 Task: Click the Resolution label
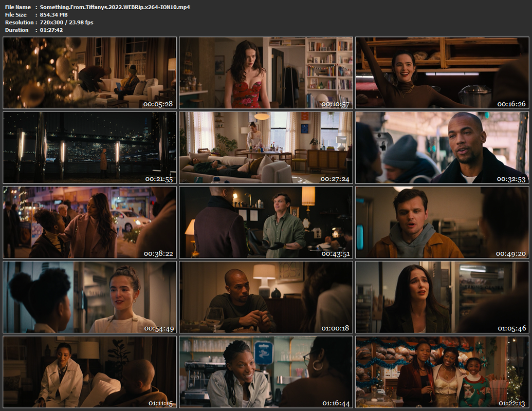(x=19, y=23)
